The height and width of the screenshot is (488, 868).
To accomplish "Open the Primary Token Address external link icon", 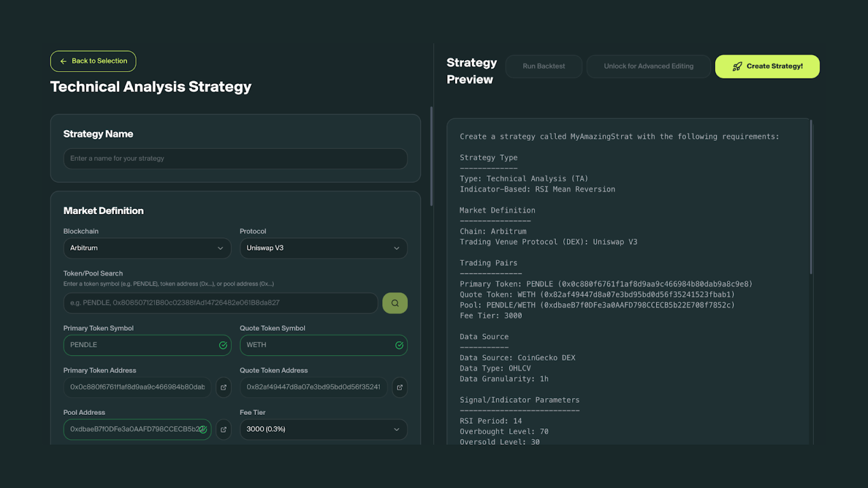I will coord(224,387).
